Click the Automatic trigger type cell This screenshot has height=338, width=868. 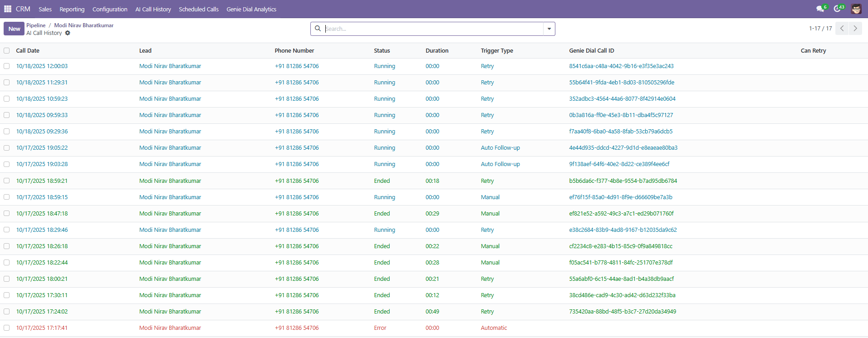[x=494, y=328]
